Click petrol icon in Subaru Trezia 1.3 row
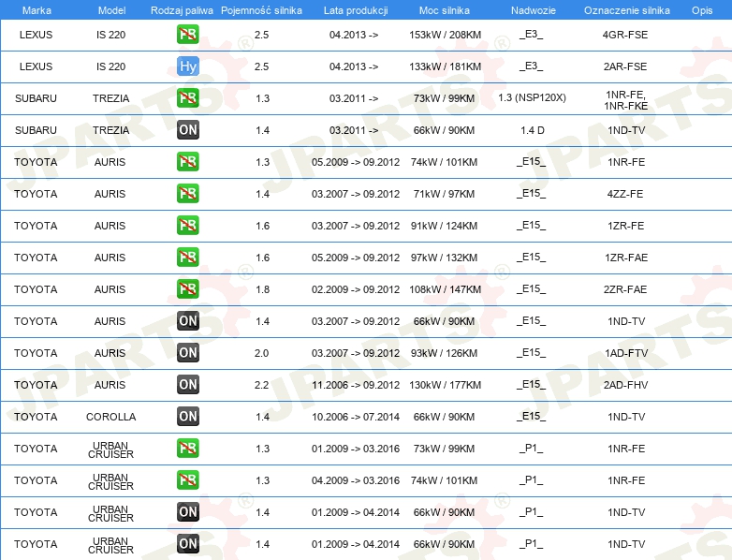 [x=187, y=98]
